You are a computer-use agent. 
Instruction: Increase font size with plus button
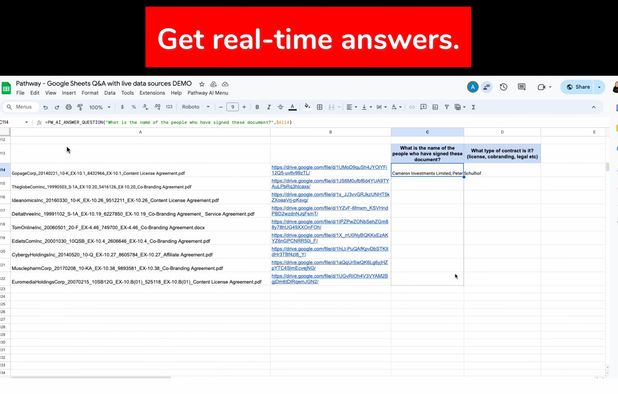244,107
